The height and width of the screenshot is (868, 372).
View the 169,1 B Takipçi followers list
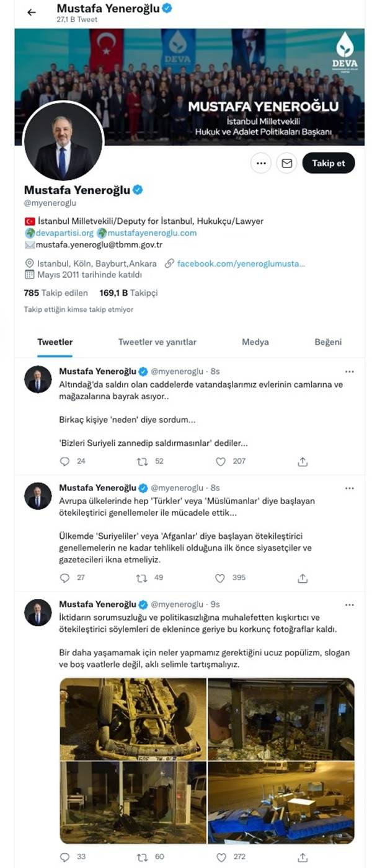tap(128, 293)
